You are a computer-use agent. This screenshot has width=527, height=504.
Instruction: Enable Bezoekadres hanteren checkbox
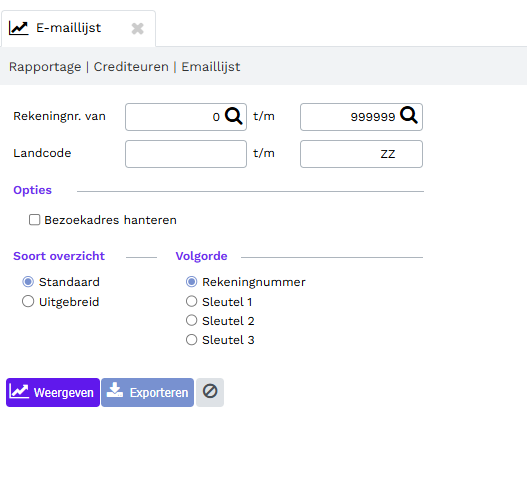(34, 220)
